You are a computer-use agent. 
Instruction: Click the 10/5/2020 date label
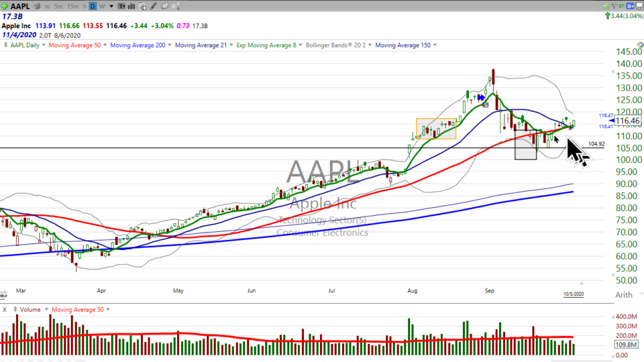click(574, 294)
